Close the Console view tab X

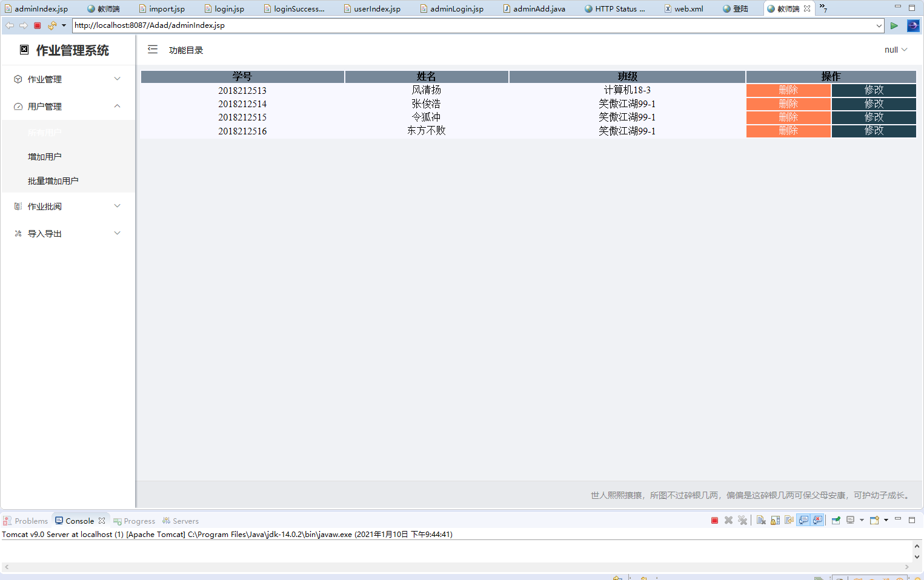point(102,521)
